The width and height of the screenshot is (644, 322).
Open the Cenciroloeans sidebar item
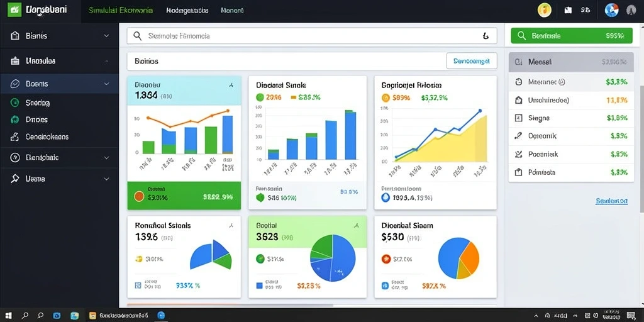click(47, 136)
